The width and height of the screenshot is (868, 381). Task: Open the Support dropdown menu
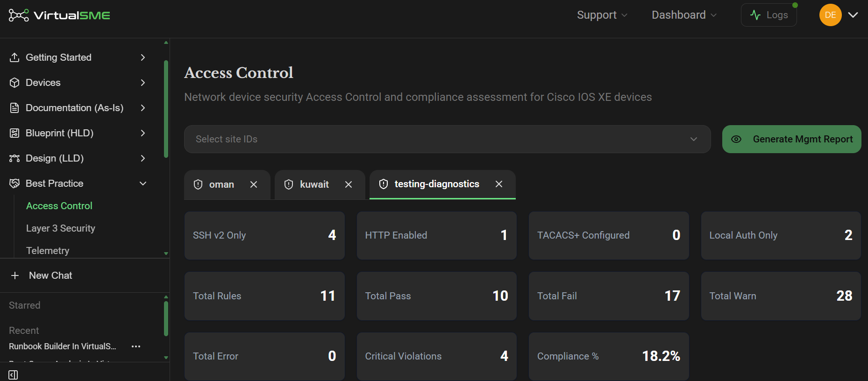tap(602, 15)
